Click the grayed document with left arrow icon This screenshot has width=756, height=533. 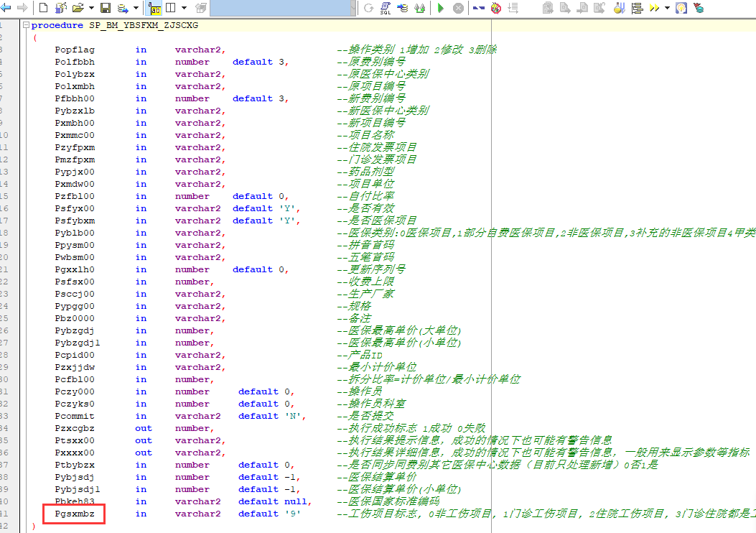582,8
